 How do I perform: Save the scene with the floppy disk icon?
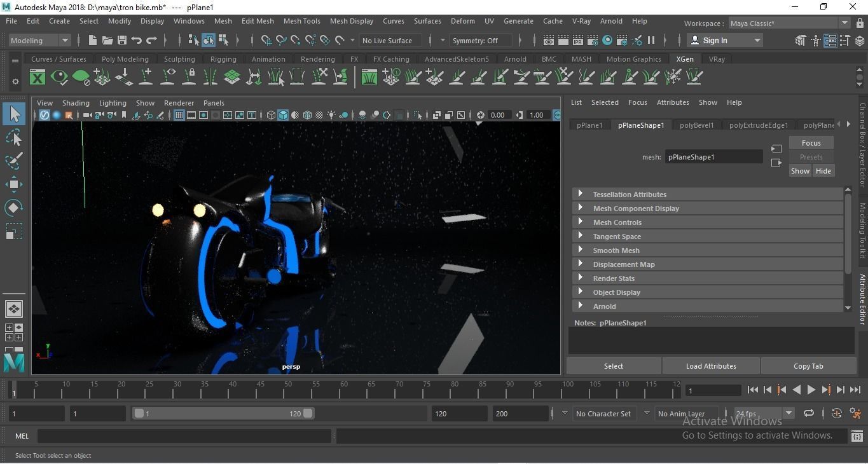[x=122, y=40]
